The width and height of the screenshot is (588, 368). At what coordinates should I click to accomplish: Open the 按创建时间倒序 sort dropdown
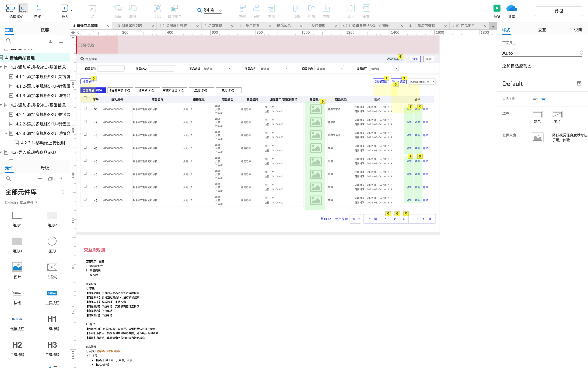[422, 82]
